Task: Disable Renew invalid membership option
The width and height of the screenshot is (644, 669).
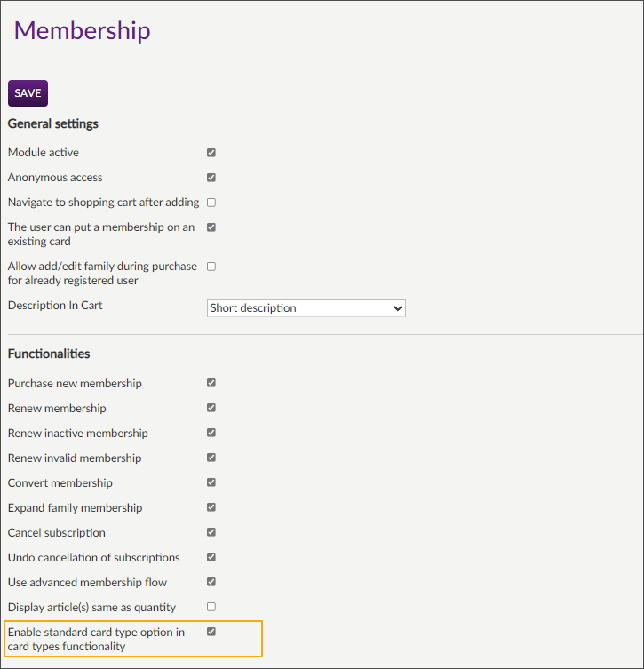Action: (211, 458)
